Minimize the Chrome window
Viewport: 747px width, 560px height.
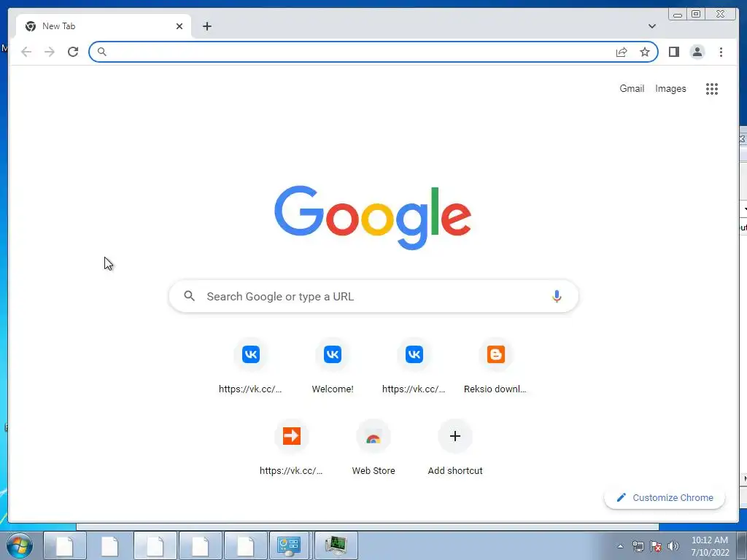[678, 15]
